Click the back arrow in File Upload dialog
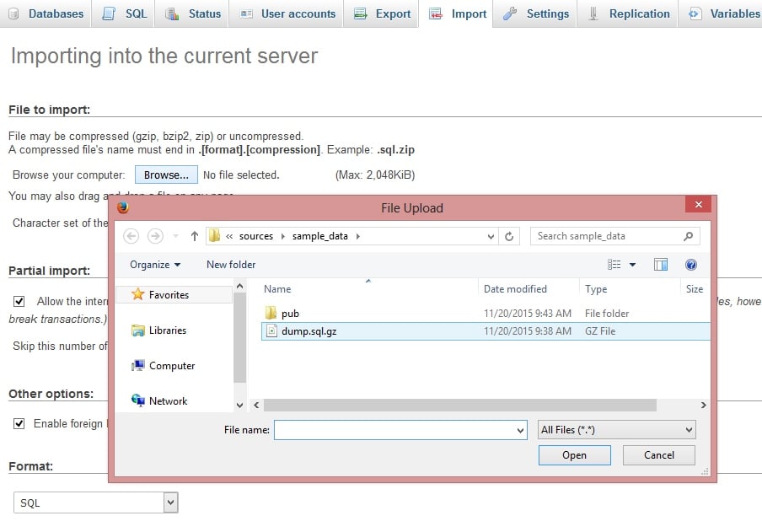Image resolution: width=762 pixels, height=532 pixels. (131, 236)
